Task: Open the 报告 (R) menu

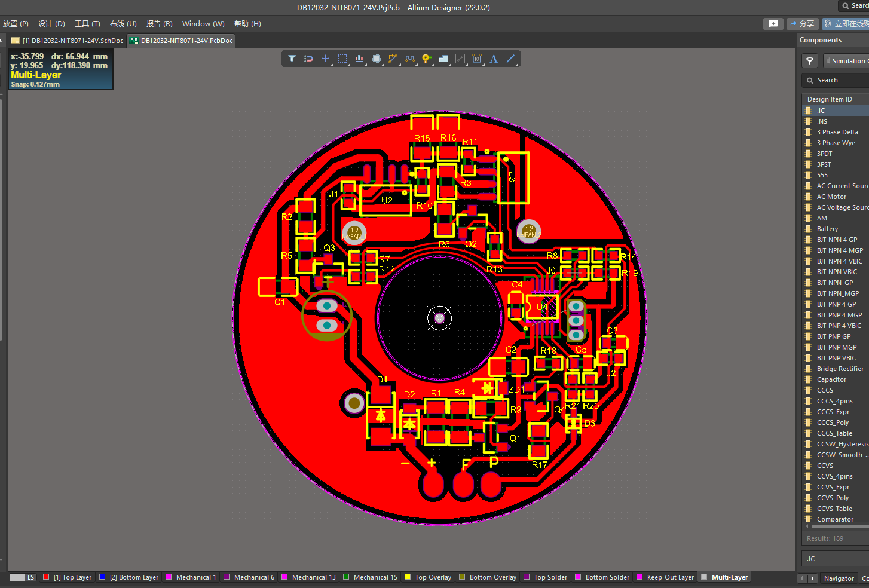Action: click(x=159, y=24)
